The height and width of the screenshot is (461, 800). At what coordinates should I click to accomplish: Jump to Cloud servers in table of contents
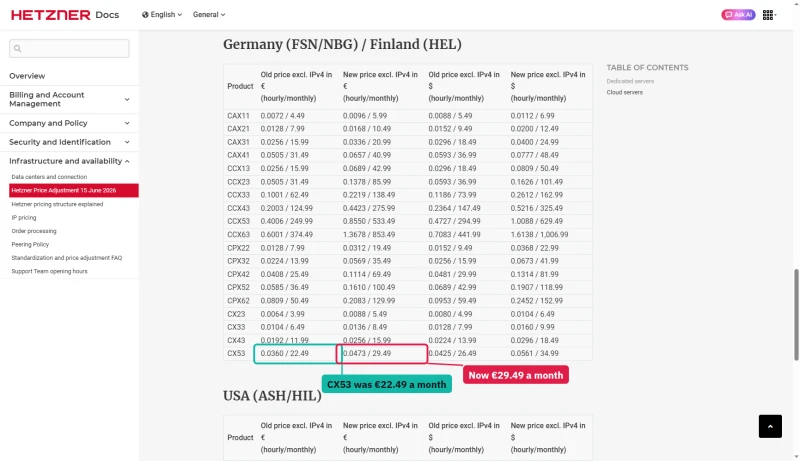point(624,92)
